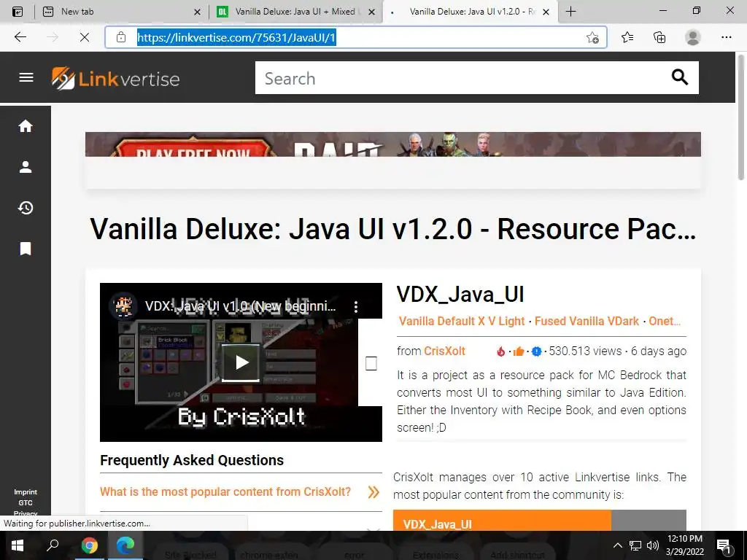This screenshot has height=560, width=747.
Task: Click the video channel avatar
Action: coord(123,306)
